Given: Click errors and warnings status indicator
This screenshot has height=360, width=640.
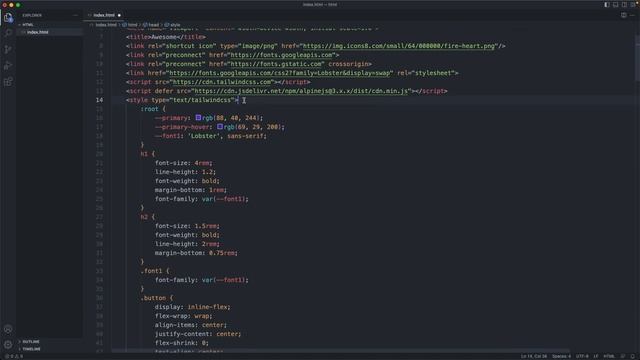Looking at the screenshot, I should coord(14,356).
